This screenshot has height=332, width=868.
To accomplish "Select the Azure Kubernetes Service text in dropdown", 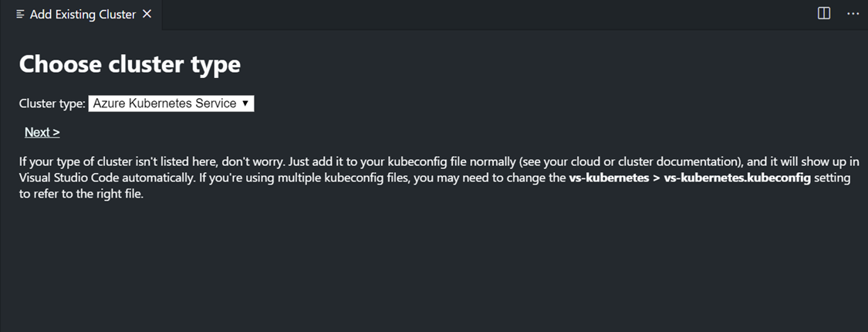I will click(x=164, y=103).
